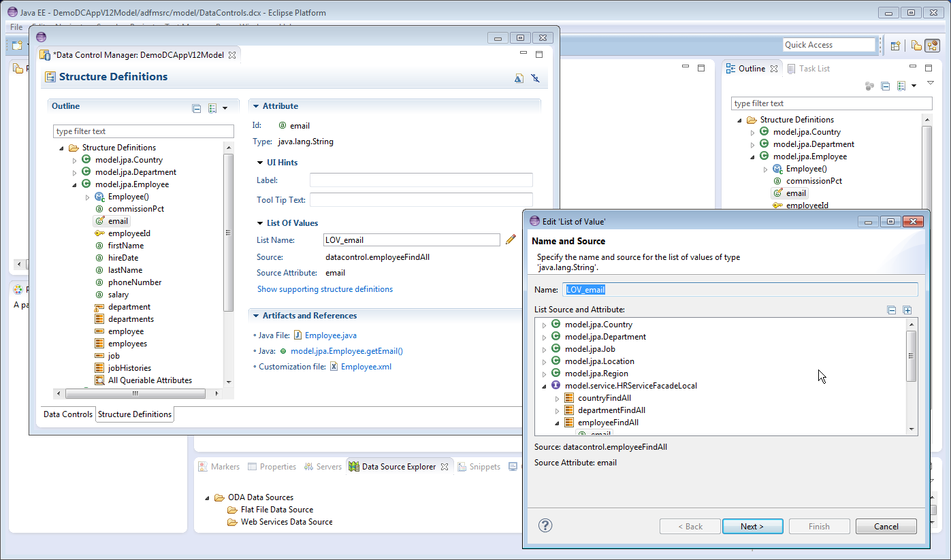Click Collapse All in the right Outline view toolbar

(886, 86)
